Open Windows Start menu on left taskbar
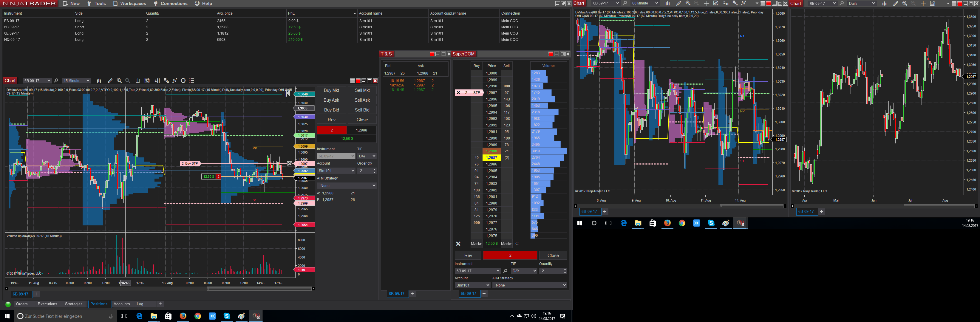Image resolution: width=980 pixels, height=322 pixels. (x=7, y=316)
